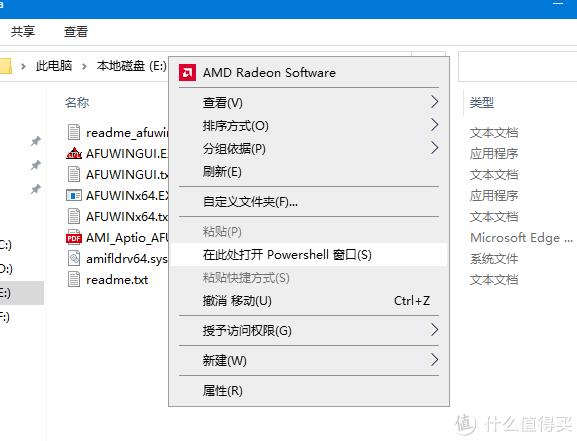
Task: Open 属性(R) from the context menu
Action: [309, 391]
